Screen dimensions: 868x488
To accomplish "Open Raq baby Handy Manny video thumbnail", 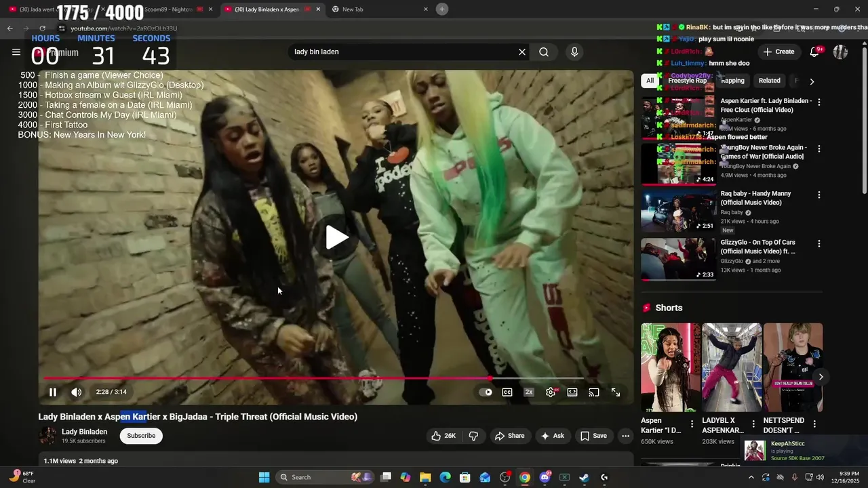I will coord(678,210).
